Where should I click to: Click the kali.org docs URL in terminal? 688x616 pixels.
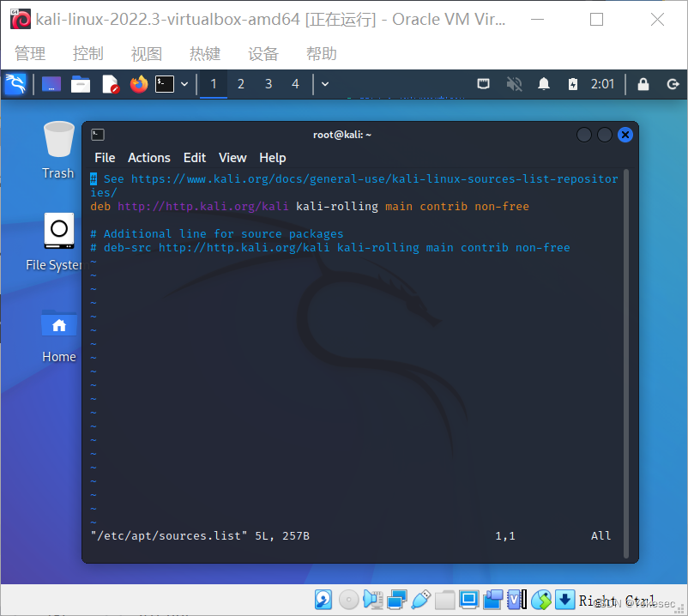tap(353, 185)
